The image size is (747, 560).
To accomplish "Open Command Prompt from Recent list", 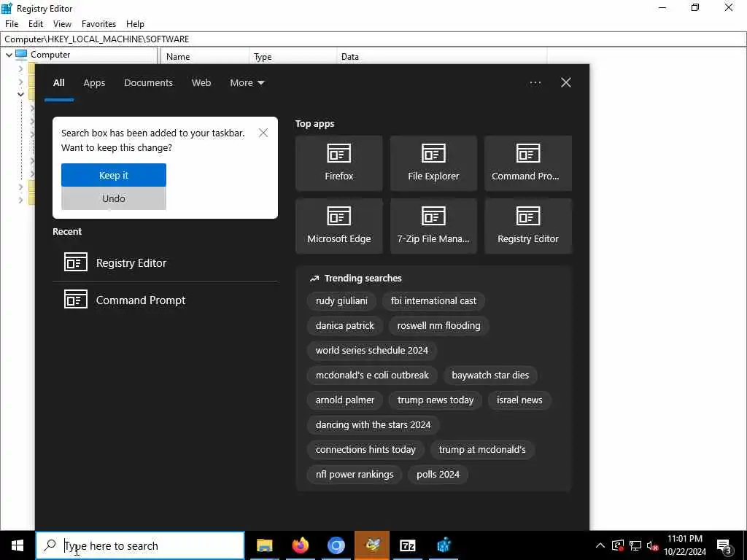I will (165, 300).
